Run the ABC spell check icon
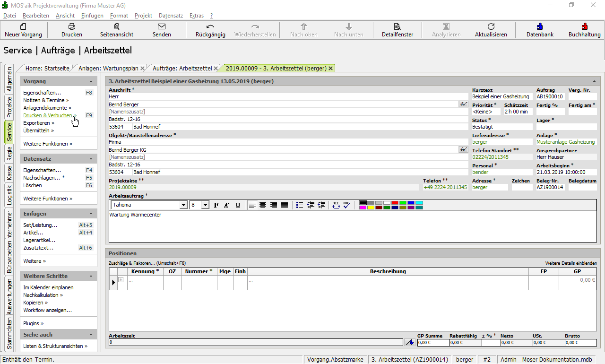Screen dimensions: 605x364 tap(346, 205)
